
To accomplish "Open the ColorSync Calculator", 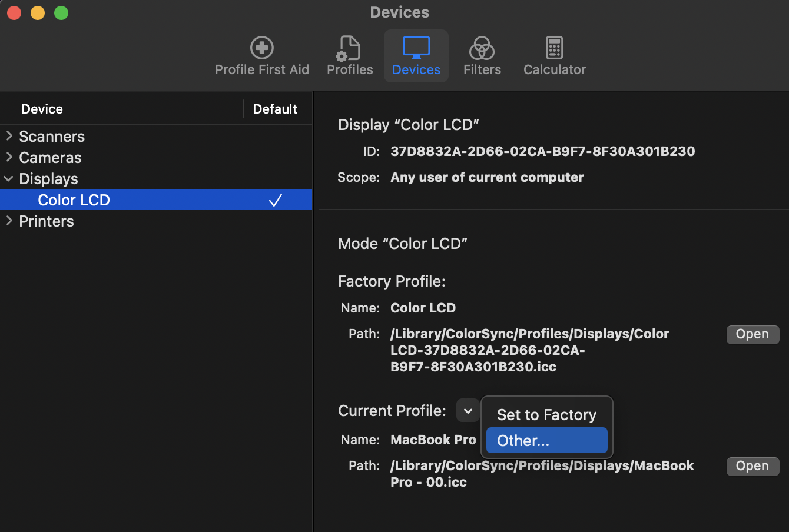I will point(554,56).
